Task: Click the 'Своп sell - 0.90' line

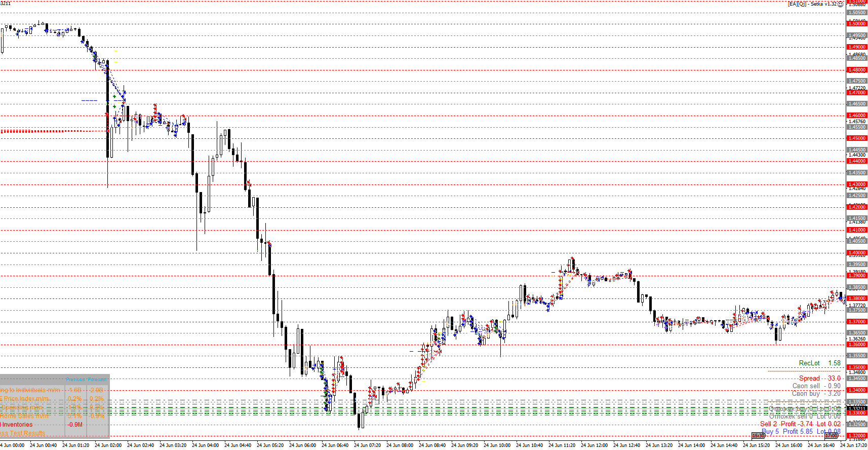Action: [816, 386]
